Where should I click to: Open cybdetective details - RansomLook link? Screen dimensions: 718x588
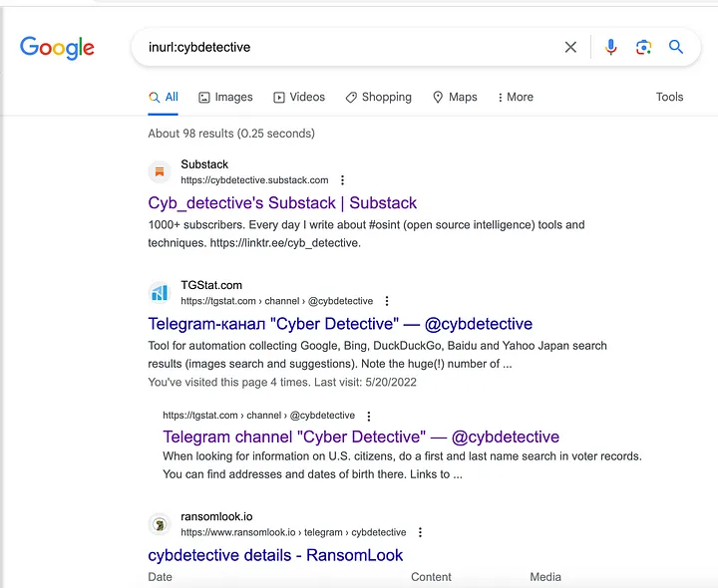[275, 555]
